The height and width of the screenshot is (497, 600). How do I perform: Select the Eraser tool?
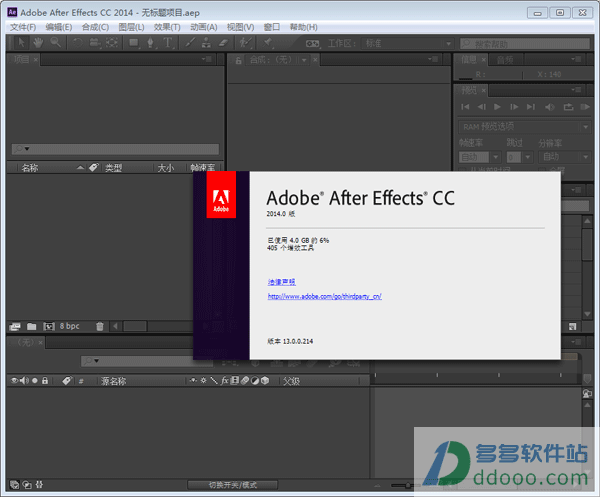click(x=223, y=42)
